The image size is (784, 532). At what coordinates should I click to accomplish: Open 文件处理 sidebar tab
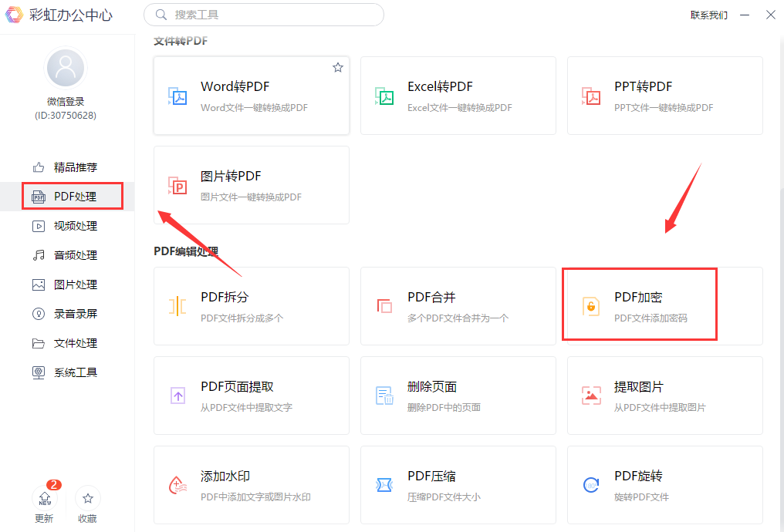click(x=67, y=344)
